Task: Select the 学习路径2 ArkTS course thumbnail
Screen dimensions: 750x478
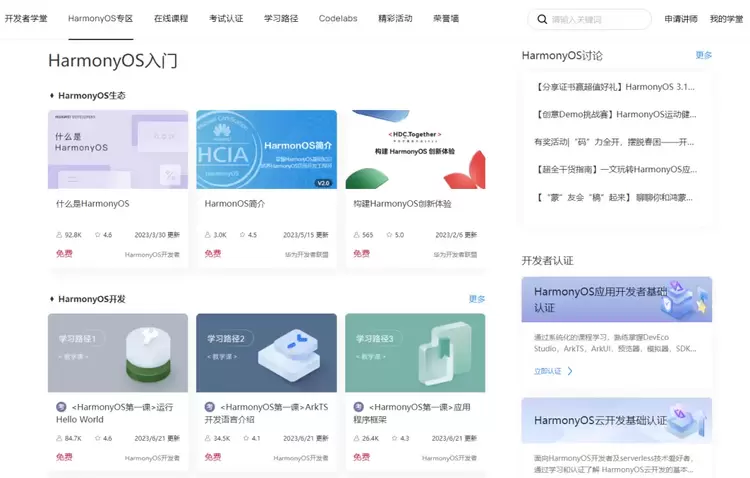Action: 266,353
